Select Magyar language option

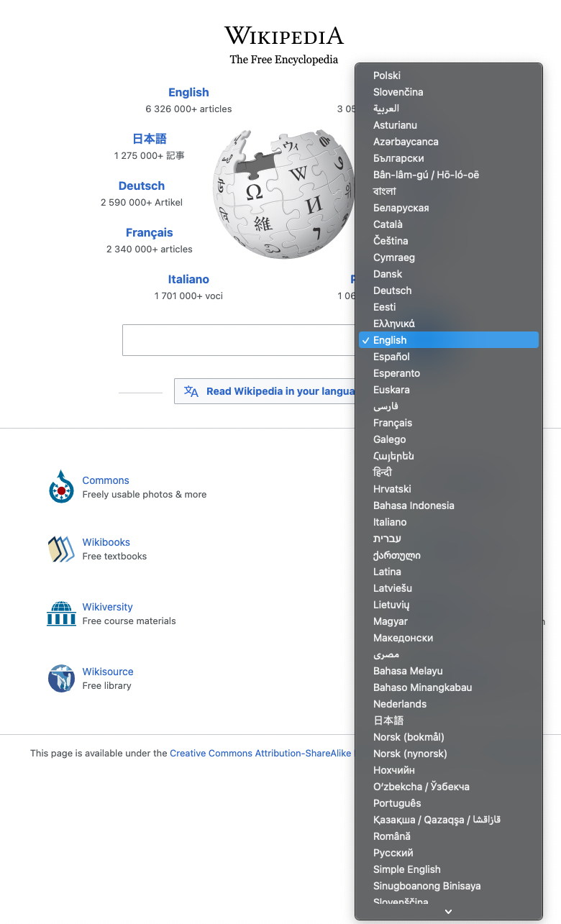point(449,621)
